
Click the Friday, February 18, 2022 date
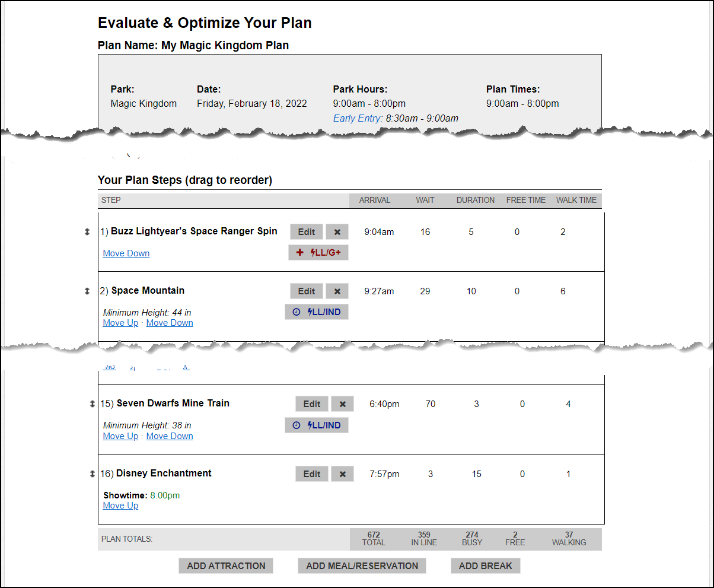coord(252,104)
